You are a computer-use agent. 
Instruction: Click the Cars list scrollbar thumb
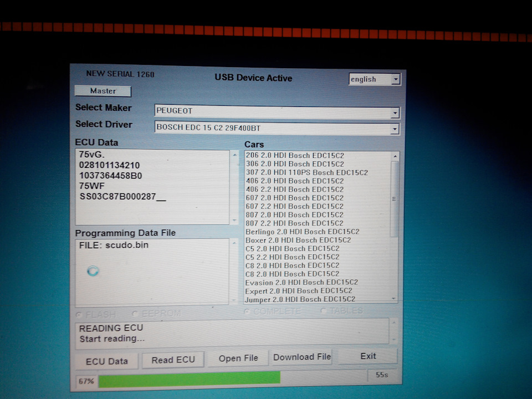394,199
